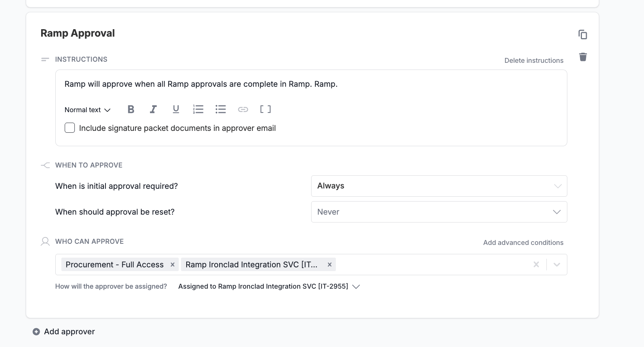
Task: Expand the who can approve selector chevron
Action: pyautogui.click(x=557, y=264)
